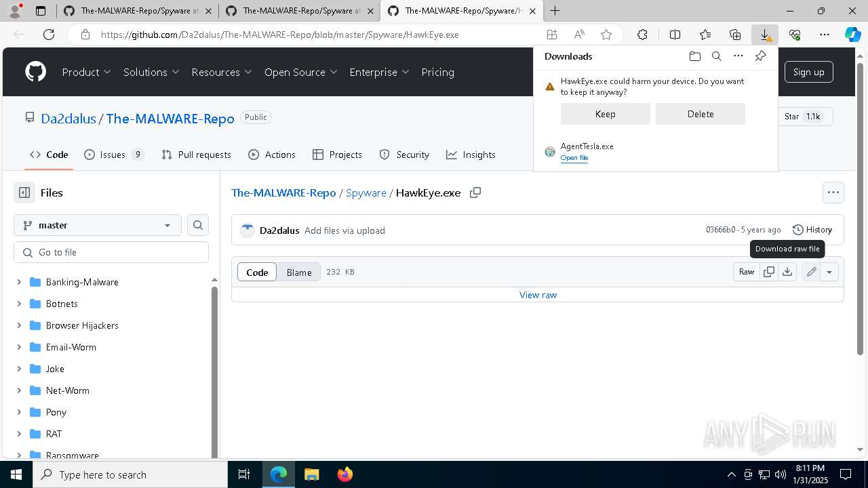Add page to favorites star icon

[606, 35]
